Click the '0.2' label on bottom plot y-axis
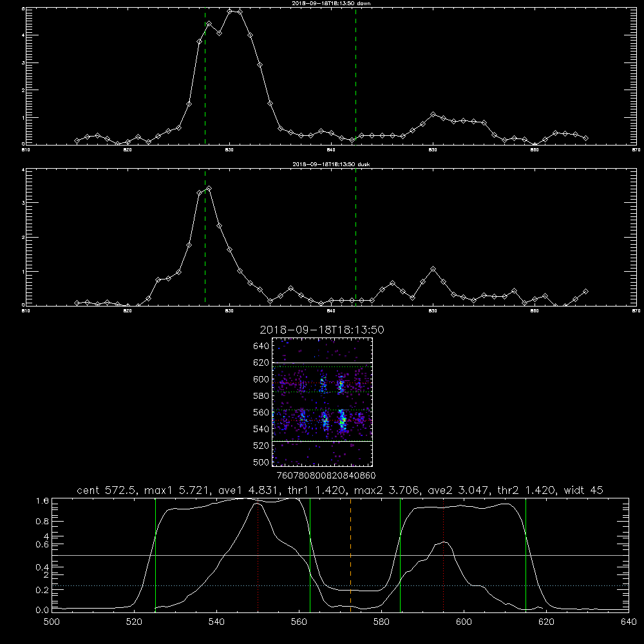644x644 pixels. point(43,590)
